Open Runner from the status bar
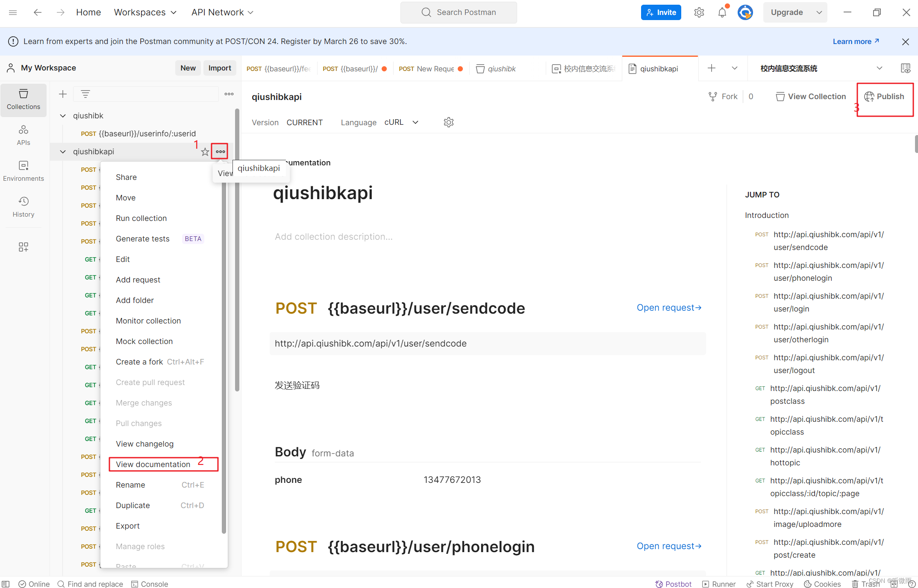This screenshot has height=588, width=918. point(719,584)
